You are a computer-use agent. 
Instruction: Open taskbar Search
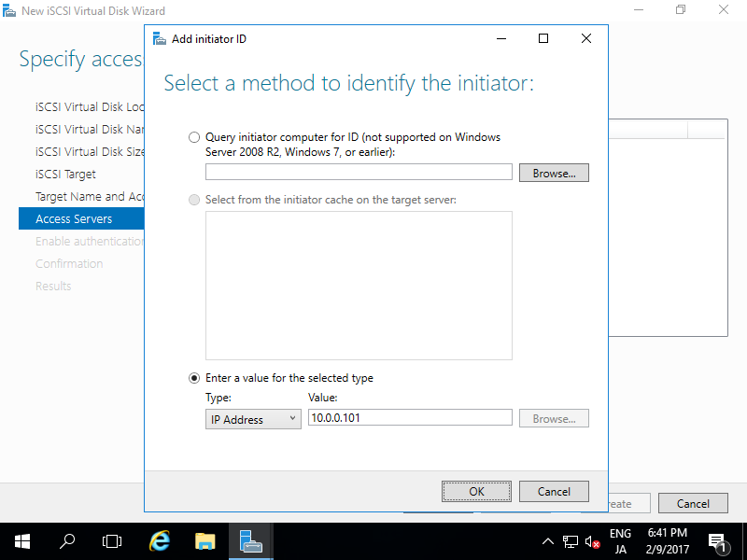(x=67, y=541)
